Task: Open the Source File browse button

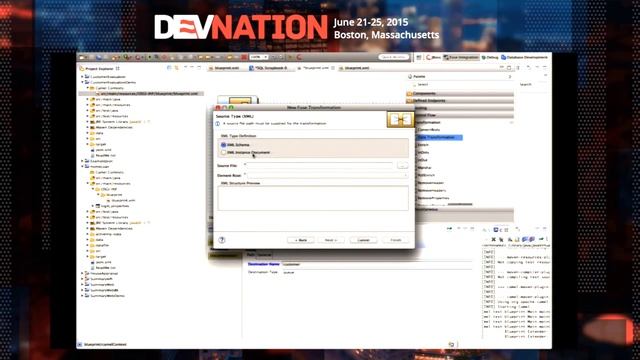Action: point(402,165)
